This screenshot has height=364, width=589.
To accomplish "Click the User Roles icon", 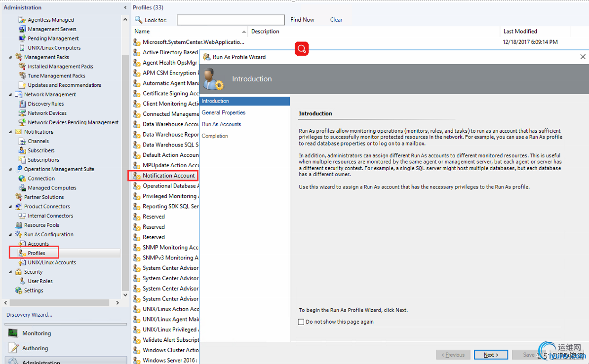I will click(x=22, y=281).
